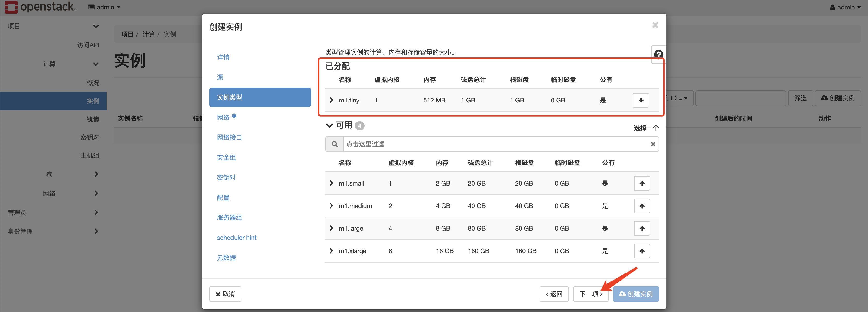Image resolution: width=868 pixels, height=312 pixels.
Task: Open the 服务器组 step
Action: [229, 218]
